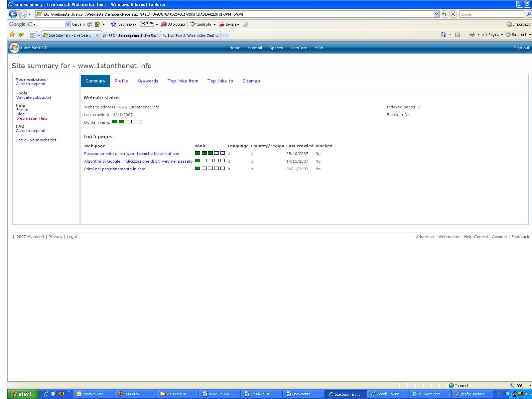Open the Pagina menu

coord(493,35)
